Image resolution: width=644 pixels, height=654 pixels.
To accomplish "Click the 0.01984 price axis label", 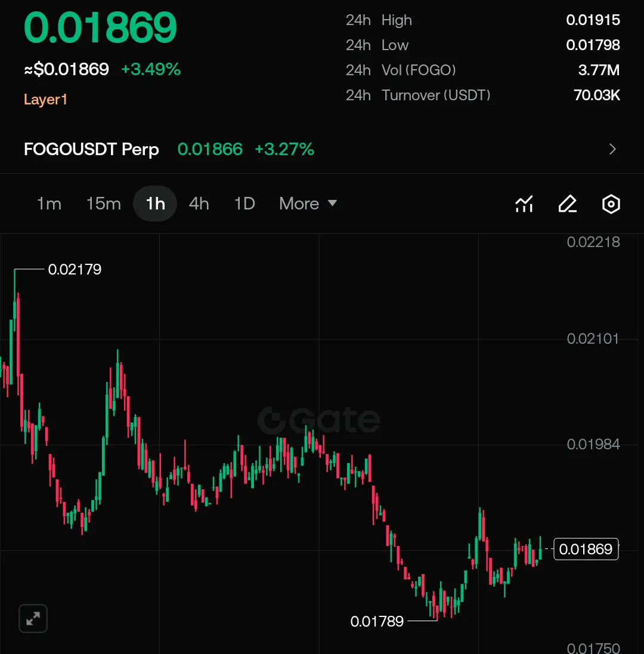I will click(x=593, y=444).
